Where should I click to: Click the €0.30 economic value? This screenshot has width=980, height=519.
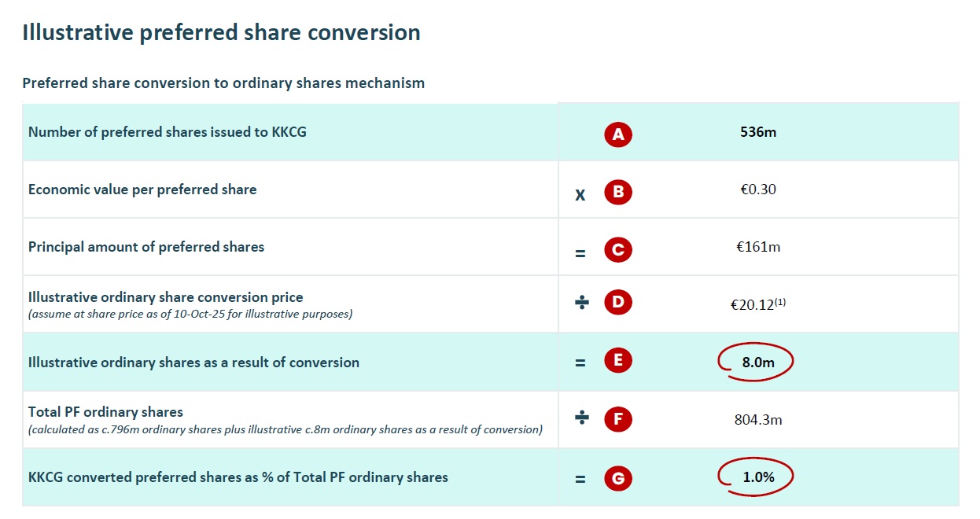pos(758,190)
